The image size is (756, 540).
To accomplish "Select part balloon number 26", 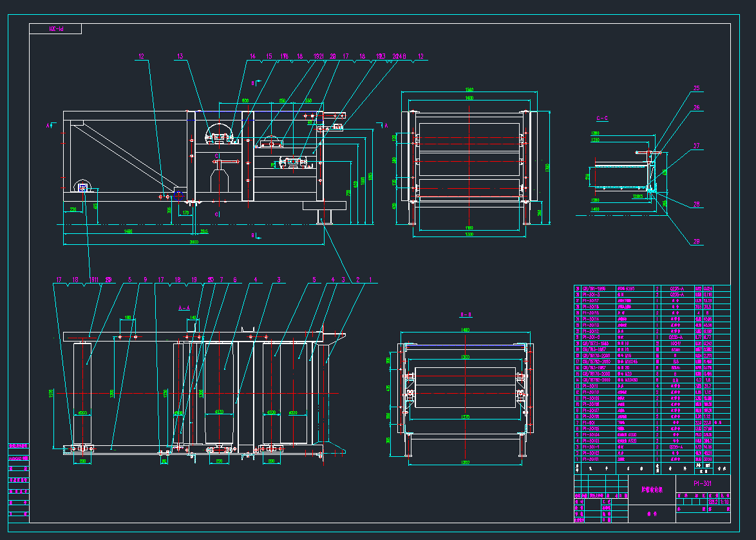I will pos(697,108).
